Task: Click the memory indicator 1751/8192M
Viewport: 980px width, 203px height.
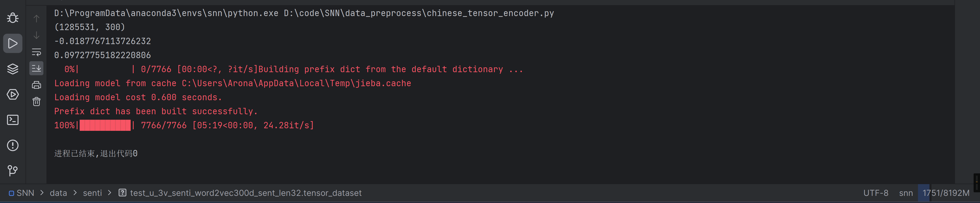Action: [x=945, y=193]
